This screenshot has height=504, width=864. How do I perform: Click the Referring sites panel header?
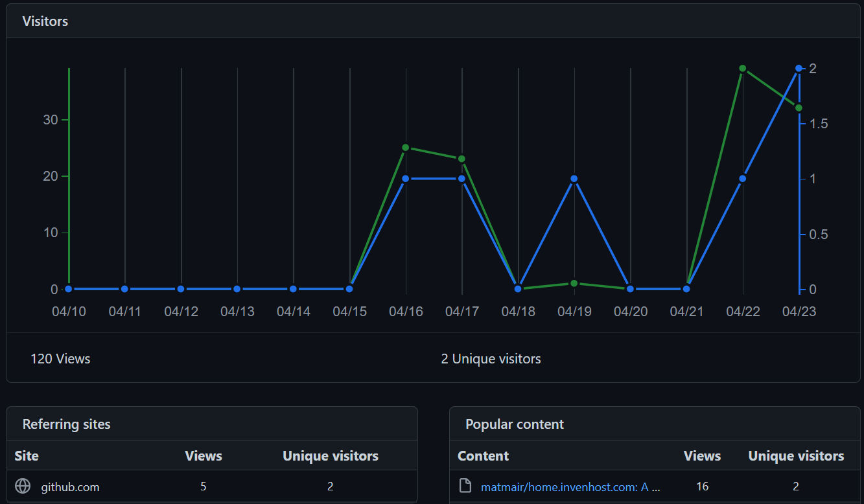pyautogui.click(x=67, y=424)
